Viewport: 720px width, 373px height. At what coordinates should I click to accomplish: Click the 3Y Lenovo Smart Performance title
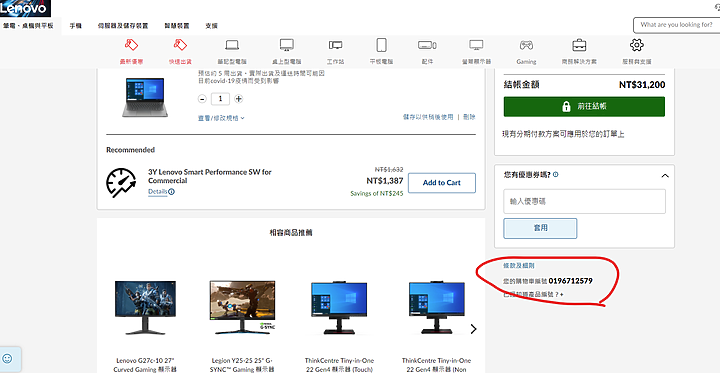pos(209,176)
